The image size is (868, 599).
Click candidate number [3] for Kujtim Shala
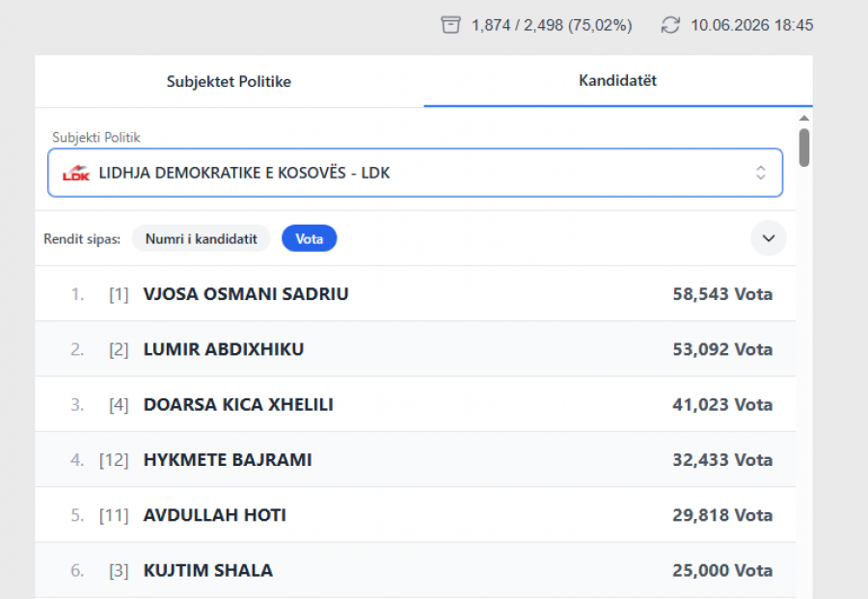click(119, 571)
